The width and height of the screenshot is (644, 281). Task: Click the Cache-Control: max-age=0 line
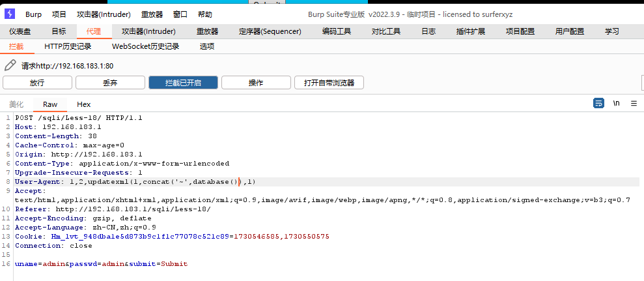point(70,145)
